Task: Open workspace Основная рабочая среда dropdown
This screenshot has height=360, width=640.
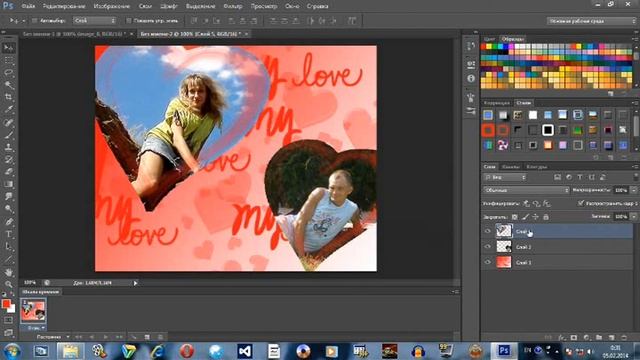Action: (x=591, y=21)
